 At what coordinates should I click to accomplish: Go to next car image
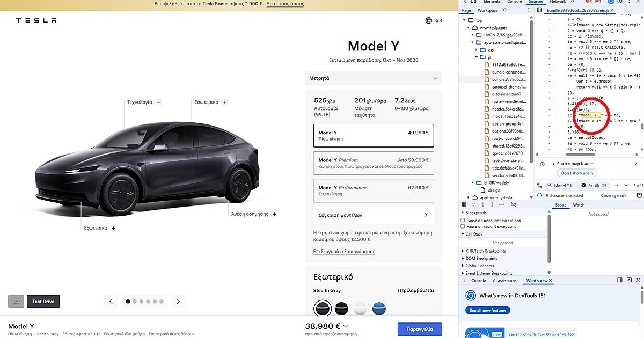tap(179, 302)
